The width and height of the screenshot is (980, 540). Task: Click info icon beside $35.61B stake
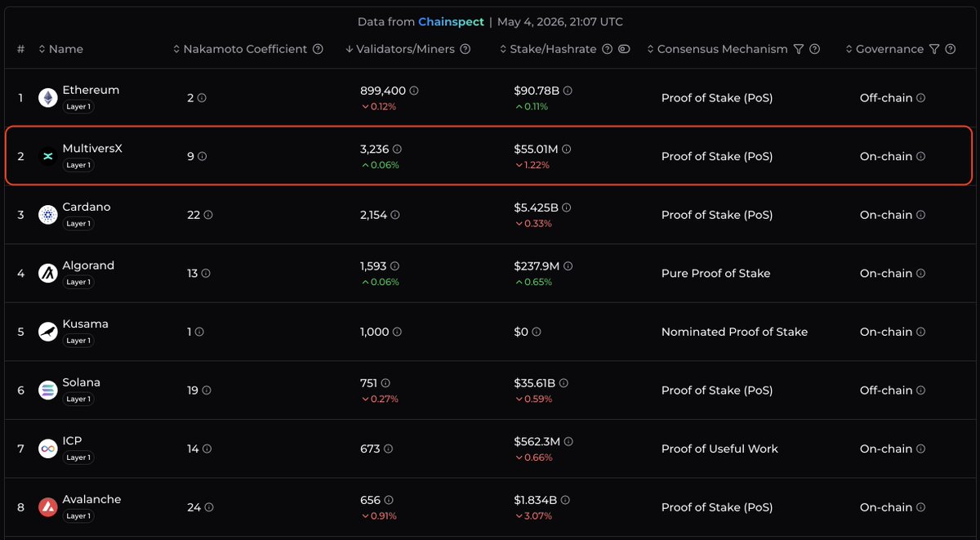click(x=563, y=383)
